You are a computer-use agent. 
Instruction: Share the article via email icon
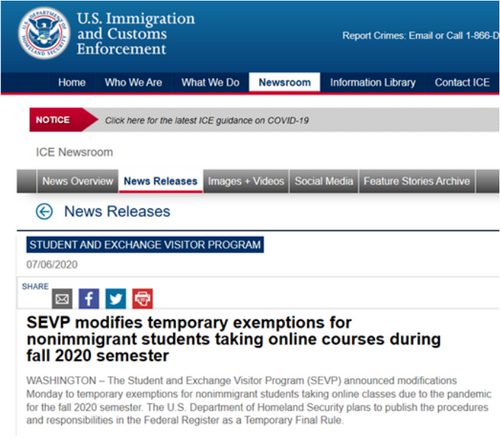[x=62, y=298]
